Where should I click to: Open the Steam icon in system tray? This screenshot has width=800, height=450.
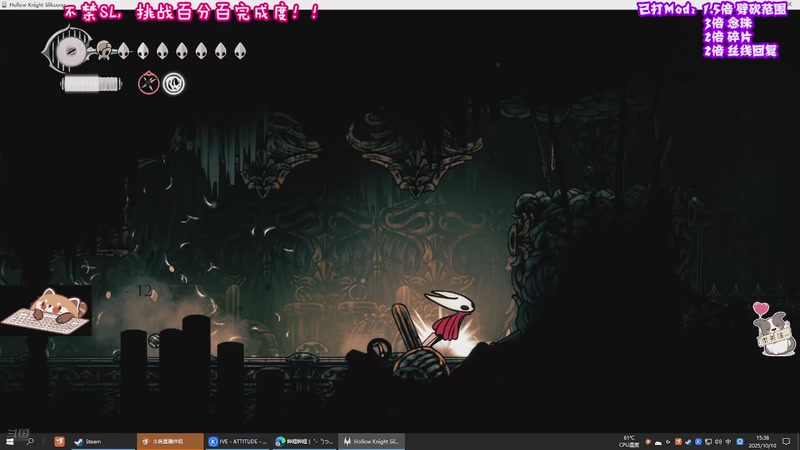688,442
